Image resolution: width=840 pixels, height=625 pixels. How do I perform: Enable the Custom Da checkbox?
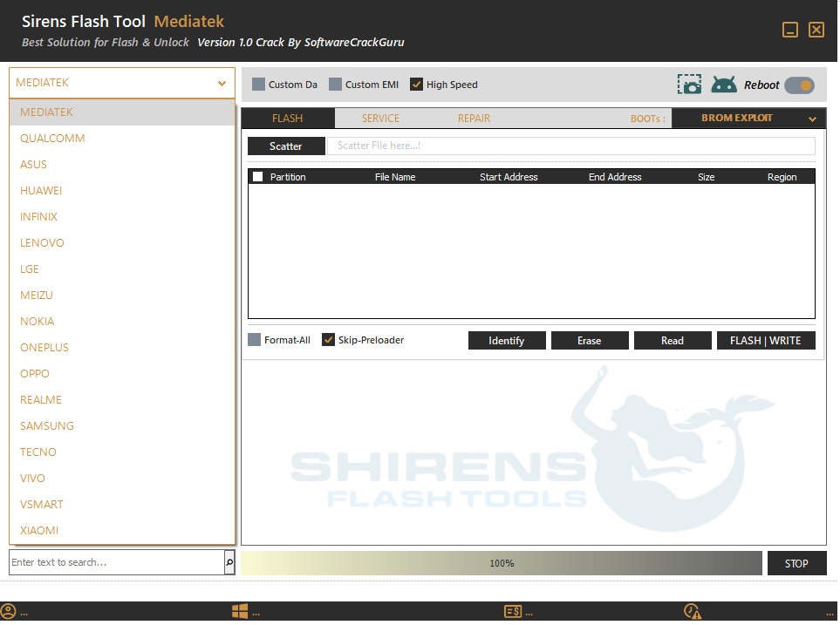pos(258,85)
